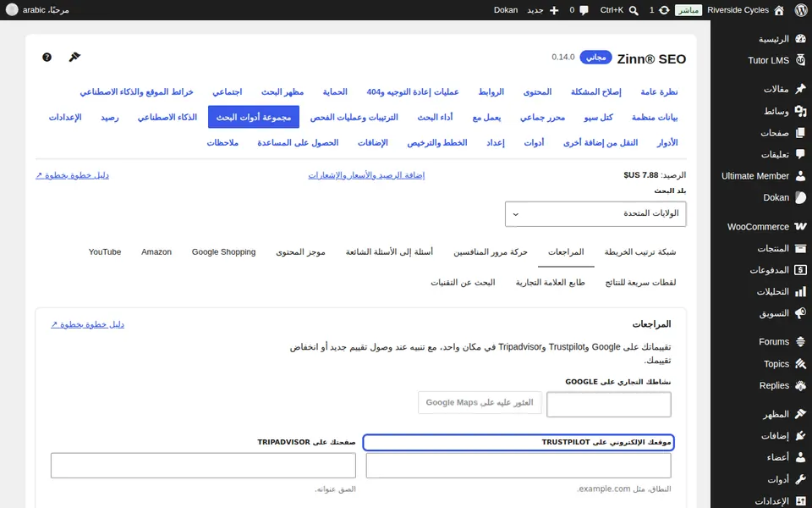The height and width of the screenshot is (508, 812).
Task: Click the comment icon next to تعليقات
Action: (x=801, y=154)
